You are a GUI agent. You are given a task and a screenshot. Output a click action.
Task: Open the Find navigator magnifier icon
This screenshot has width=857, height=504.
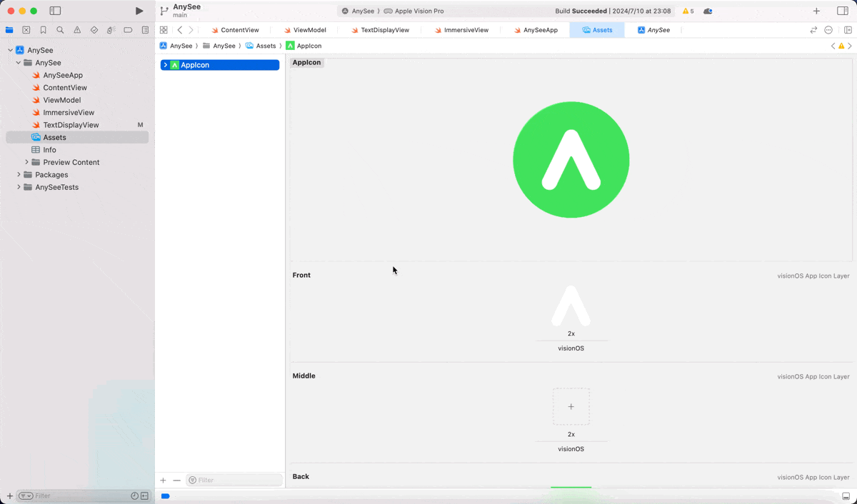pos(60,30)
